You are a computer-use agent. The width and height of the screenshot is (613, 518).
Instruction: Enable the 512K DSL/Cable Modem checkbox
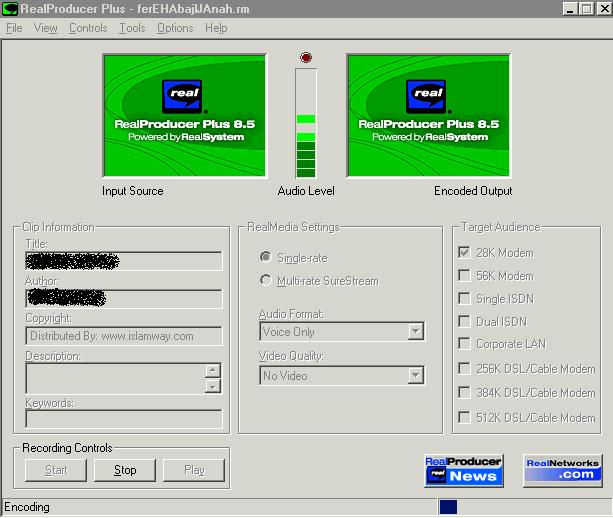[x=464, y=417]
